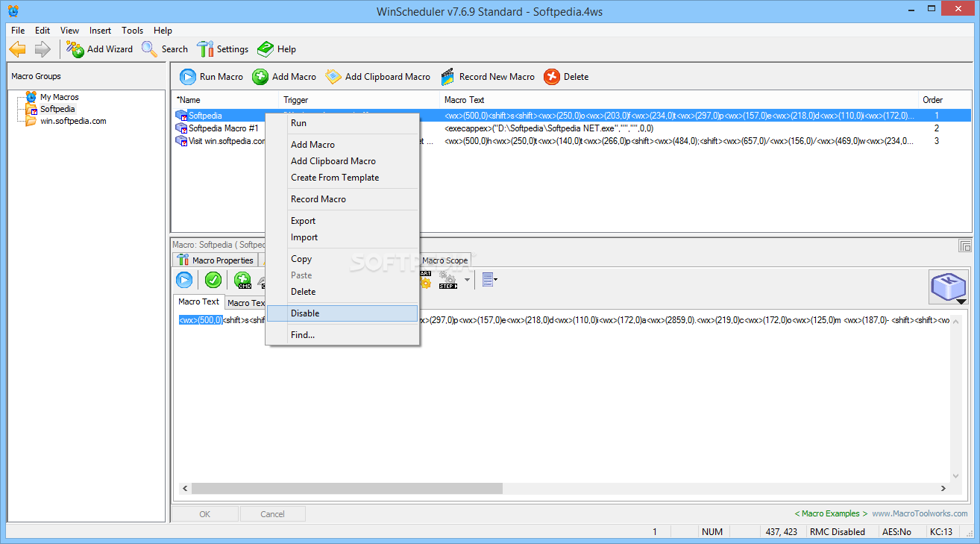980x544 pixels.
Task: Choose Disable in context menu
Action: [x=343, y=313]
